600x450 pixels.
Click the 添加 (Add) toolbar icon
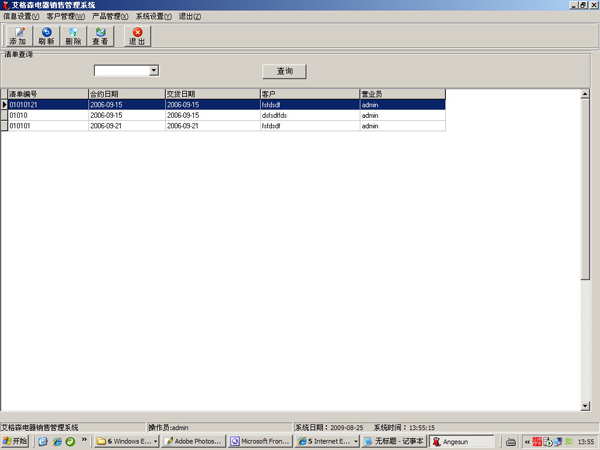[x=17, y=36]
